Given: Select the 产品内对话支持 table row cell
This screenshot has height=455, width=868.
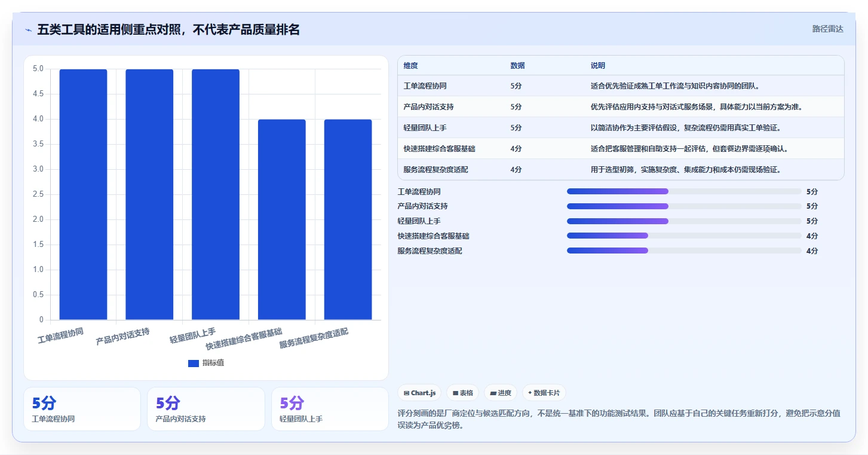Looking at the screenshot, I should (x=429, y=107).
